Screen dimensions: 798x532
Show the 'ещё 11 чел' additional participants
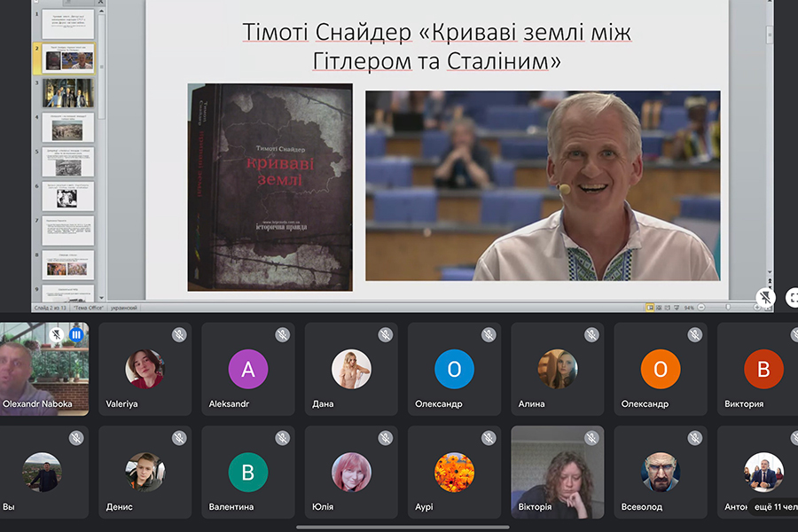pos(775,506)
